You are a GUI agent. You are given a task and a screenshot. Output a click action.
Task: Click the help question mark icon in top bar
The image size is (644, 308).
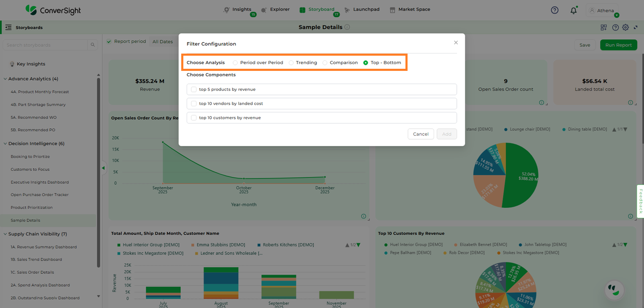tap(555, 10)
